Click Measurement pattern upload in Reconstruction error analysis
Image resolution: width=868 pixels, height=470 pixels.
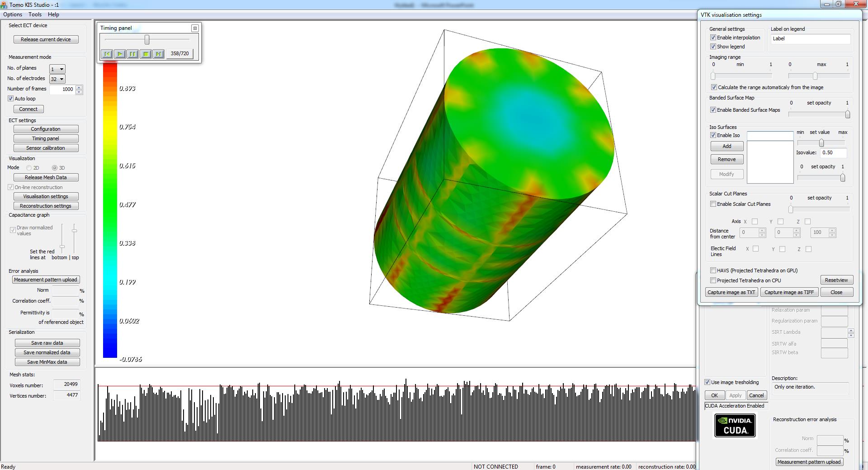(809, 462)
